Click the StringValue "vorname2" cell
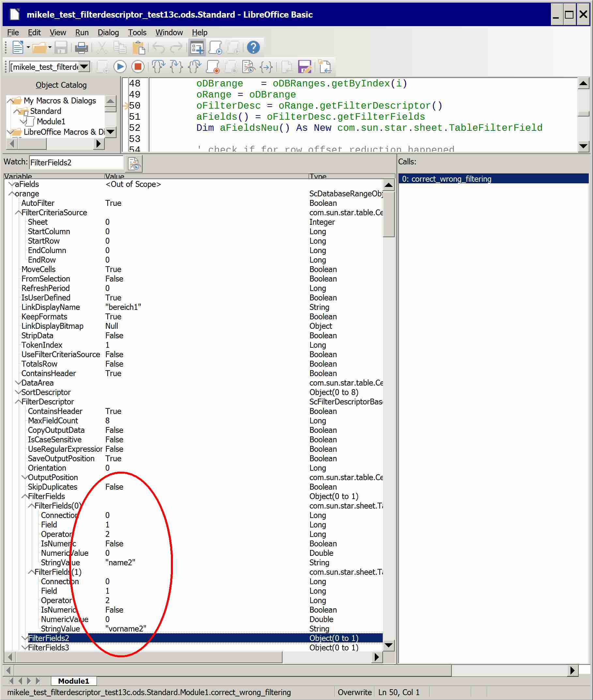Image resolution: width=593 pixels, height=700 pixels. (x=126, y=628)
